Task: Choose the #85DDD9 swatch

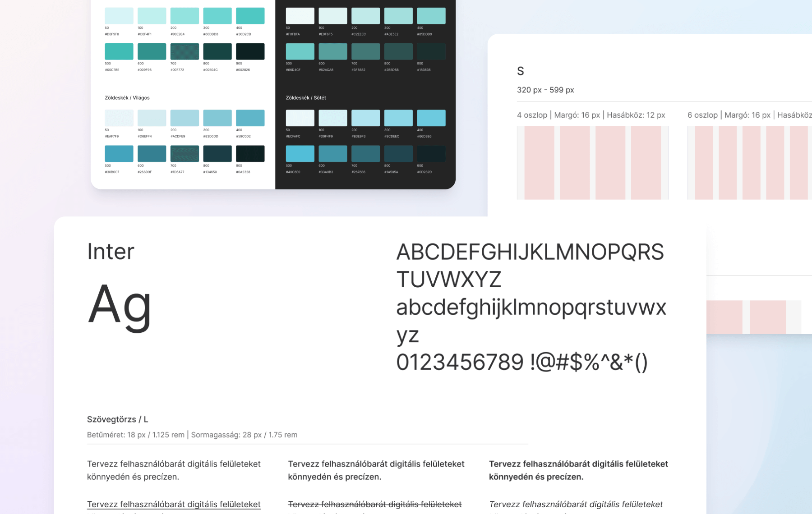Action: coord(431,16)
